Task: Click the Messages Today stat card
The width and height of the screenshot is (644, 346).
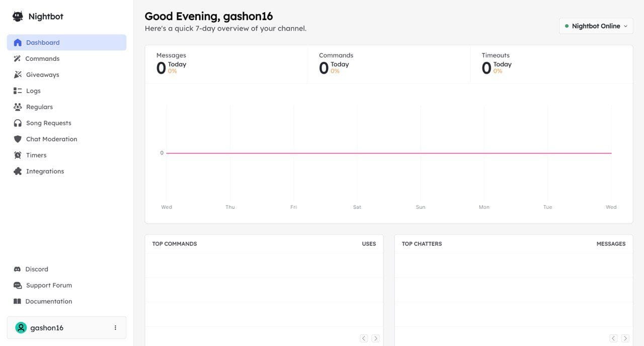Action: 226,64
